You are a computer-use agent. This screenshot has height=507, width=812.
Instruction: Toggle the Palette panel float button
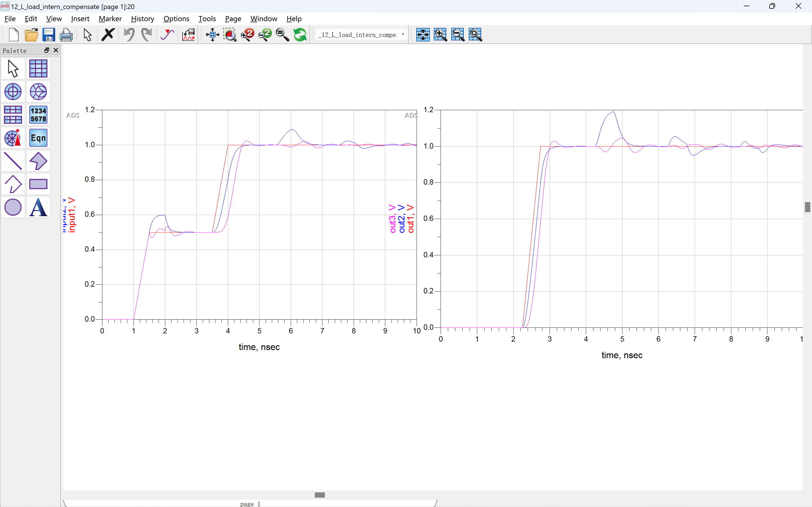(47, 50)
